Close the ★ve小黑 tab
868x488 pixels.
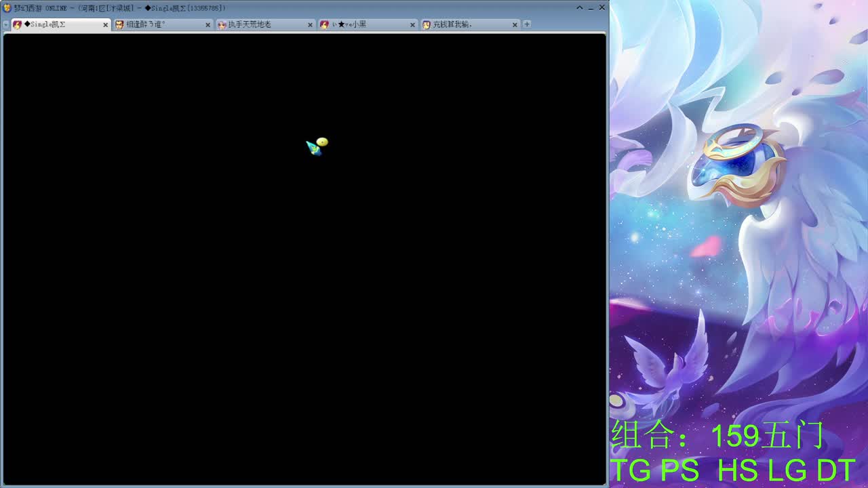pyautogui.click(x=412, y=24)
